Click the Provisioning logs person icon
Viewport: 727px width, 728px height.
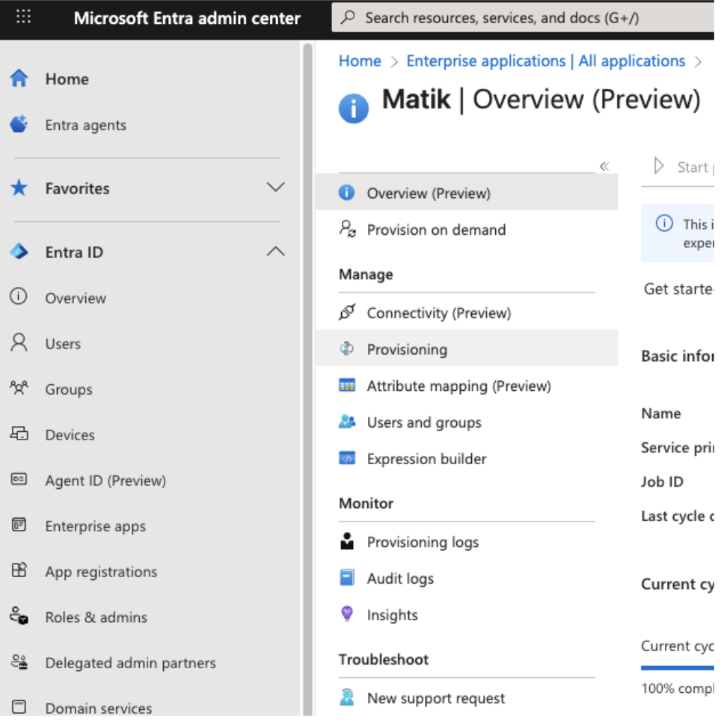347,542
